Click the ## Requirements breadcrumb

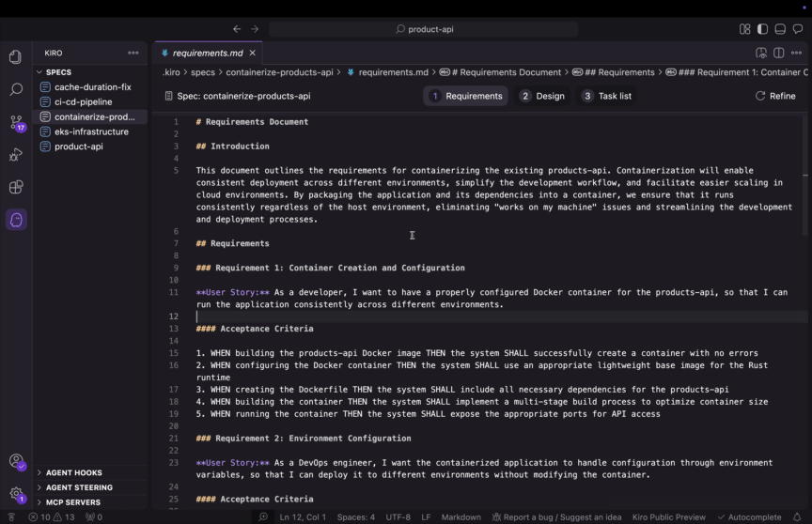click(x=613, y=72)
